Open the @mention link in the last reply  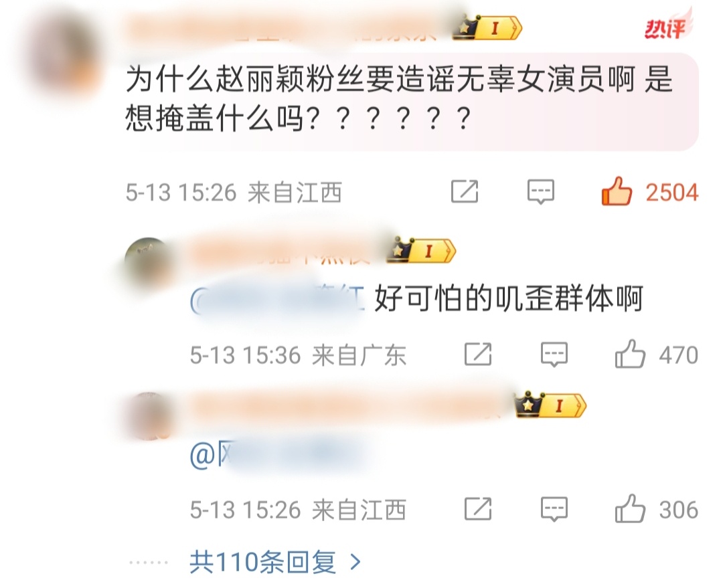(x=281, y=455)
